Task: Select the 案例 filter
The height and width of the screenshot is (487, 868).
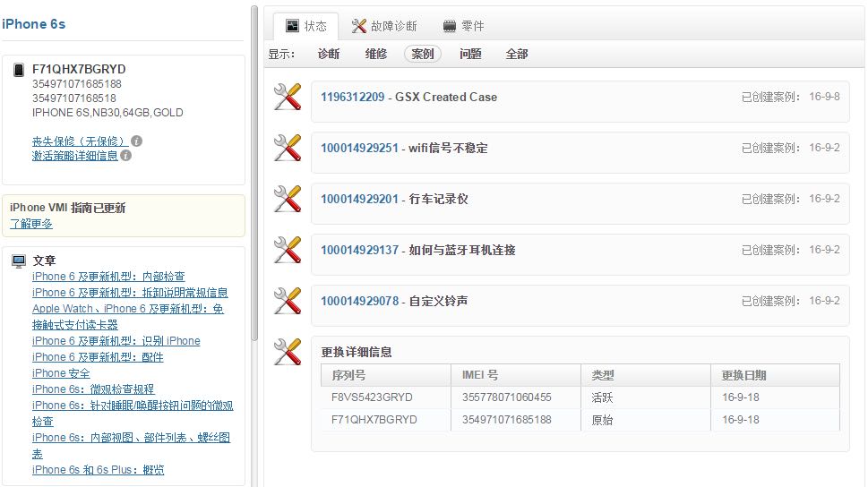Action: point(423,54)
